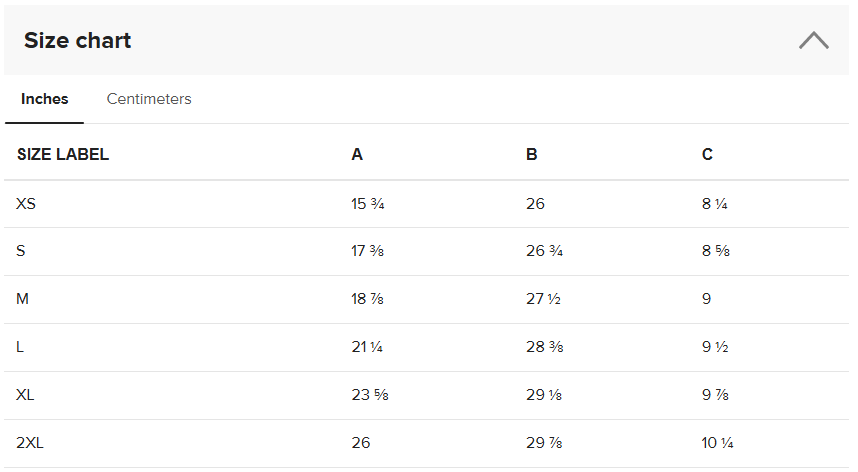Click the XL measurement A value 23 ⅝
Viewport: 858px width, 472px height.
pyautogui.click(x=369, y=395)
